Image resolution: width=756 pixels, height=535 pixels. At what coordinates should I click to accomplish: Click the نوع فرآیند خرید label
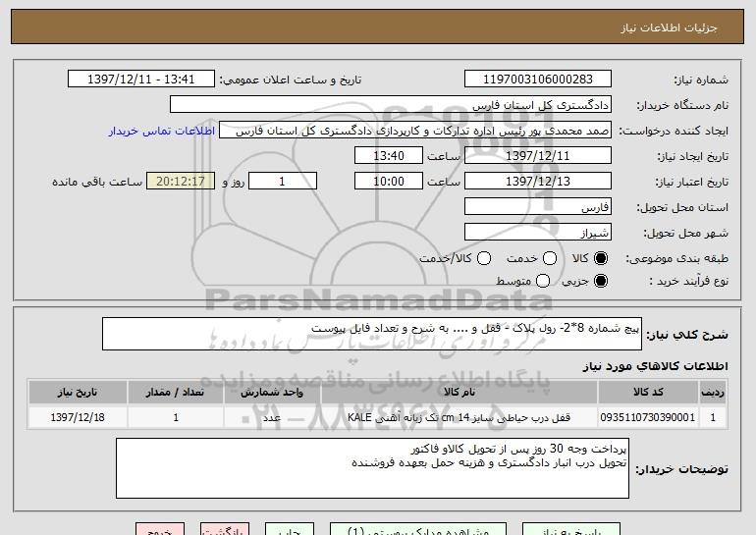tap(689, 281)
